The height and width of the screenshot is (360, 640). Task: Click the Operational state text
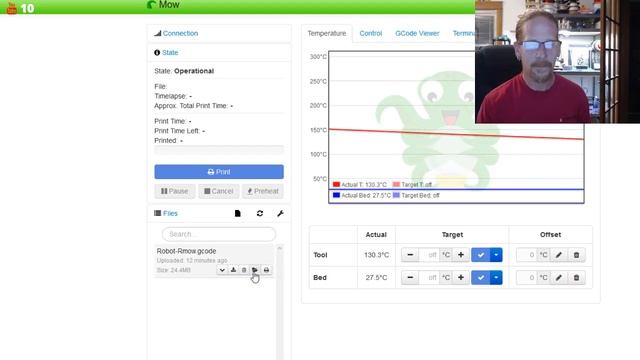[194, 71]
